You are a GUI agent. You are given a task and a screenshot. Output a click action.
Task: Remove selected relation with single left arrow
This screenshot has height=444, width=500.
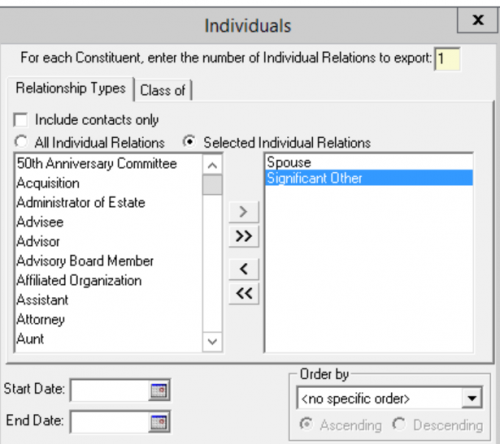244,269
